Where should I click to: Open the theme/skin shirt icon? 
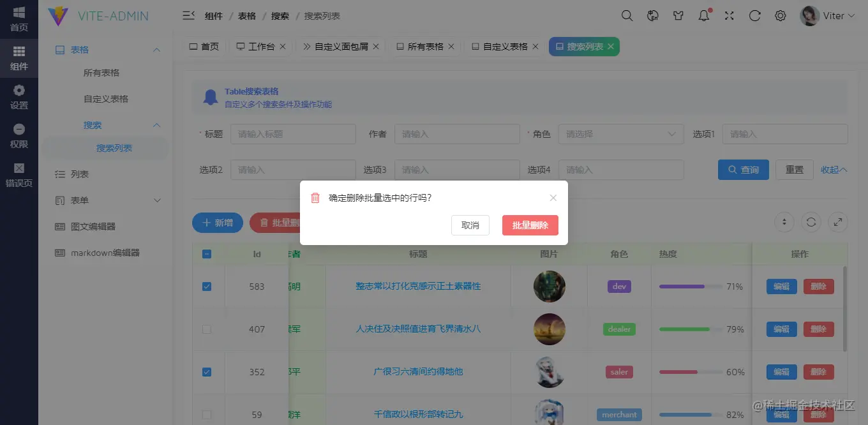(678, 15)
